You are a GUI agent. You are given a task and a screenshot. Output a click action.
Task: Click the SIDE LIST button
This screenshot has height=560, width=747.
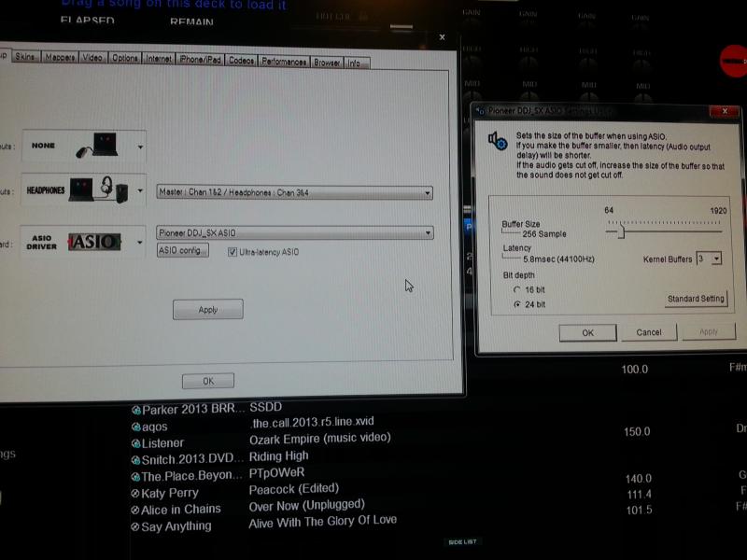[462, 542]
